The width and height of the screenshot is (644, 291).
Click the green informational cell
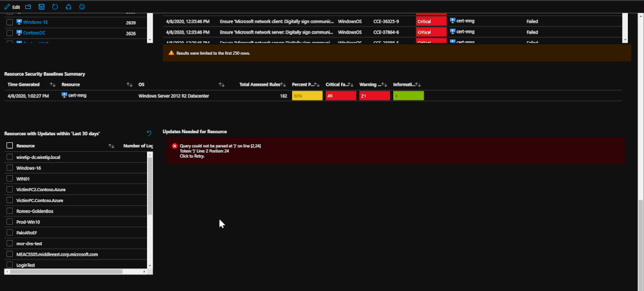pos(408,96)
